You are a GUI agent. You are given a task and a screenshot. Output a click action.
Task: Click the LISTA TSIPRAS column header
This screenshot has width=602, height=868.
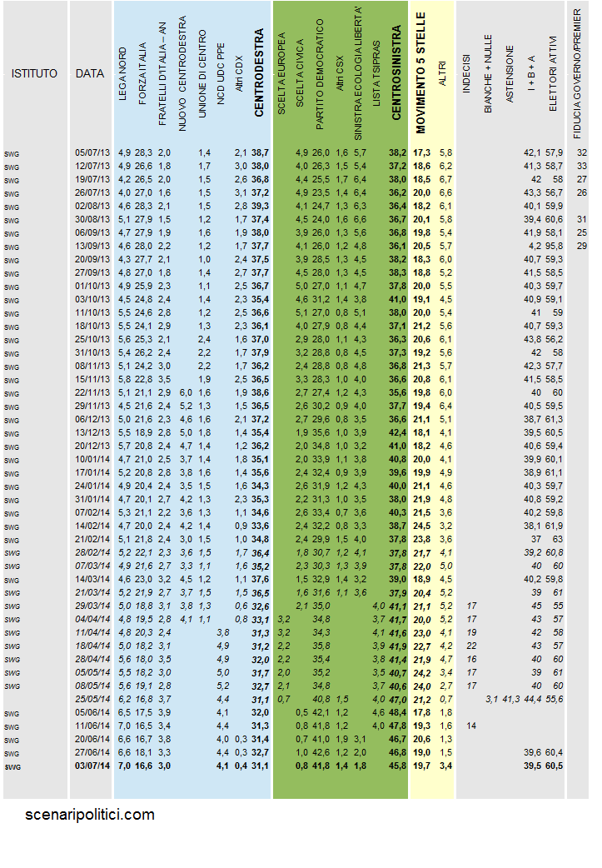pyautogui.click(x=377, y=73)
